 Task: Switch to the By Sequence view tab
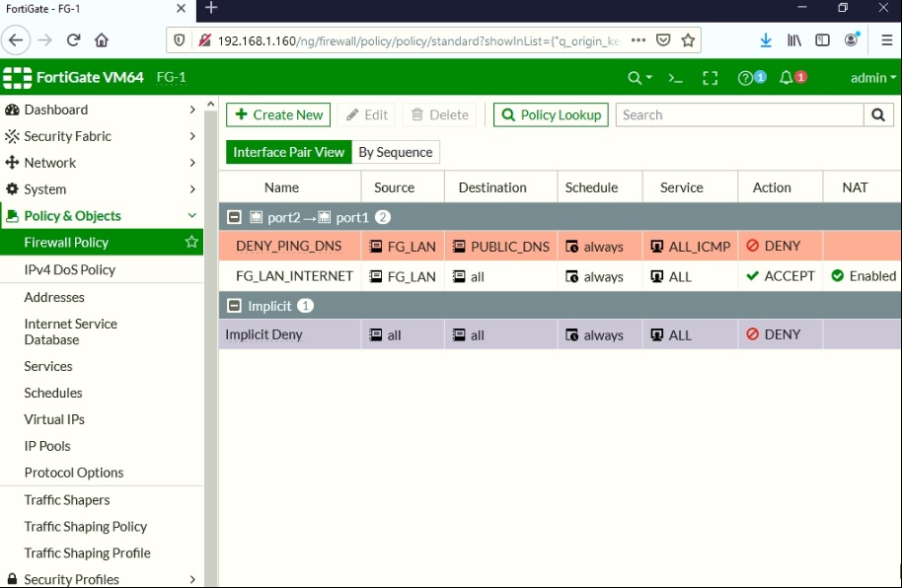tap(395, 152)
